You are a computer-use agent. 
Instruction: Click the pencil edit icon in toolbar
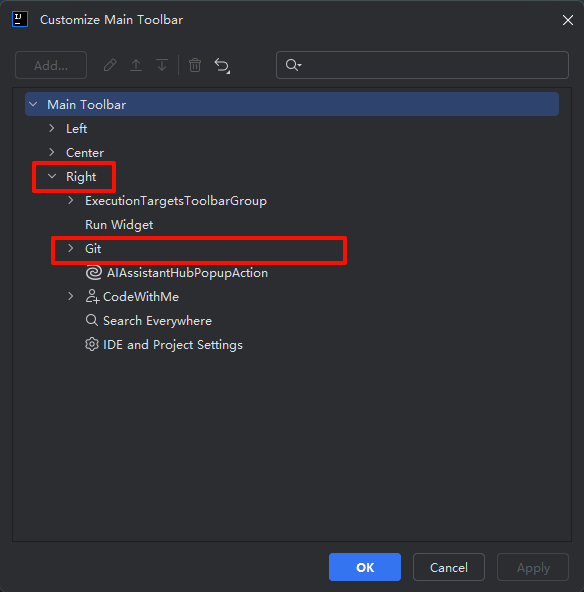[x=110, y=65]
